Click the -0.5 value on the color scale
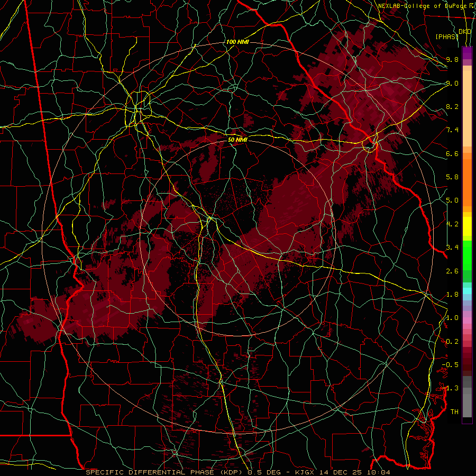This screenshot has height=476, width=476. tap(450, 365)
